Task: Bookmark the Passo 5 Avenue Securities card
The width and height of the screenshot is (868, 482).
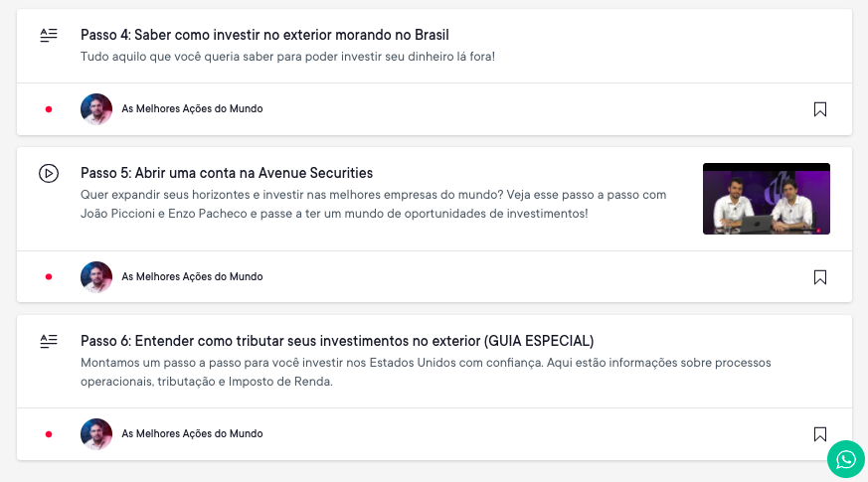Action: pos(820,277)
